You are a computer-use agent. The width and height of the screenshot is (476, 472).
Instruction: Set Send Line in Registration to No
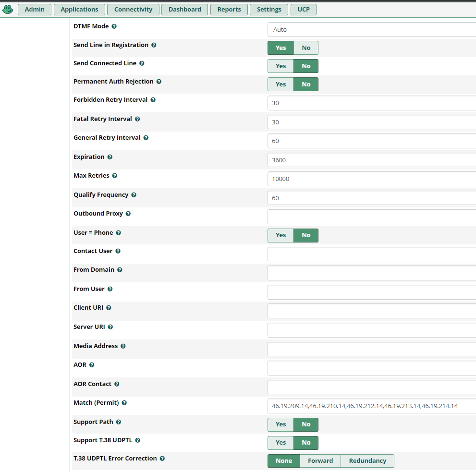[x=306, y=48]
